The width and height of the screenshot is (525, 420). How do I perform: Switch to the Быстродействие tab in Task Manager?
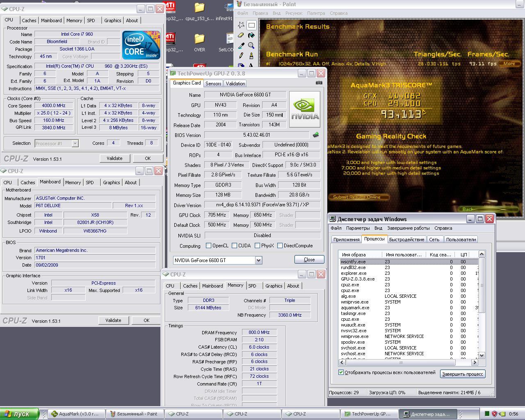[407, 240]
